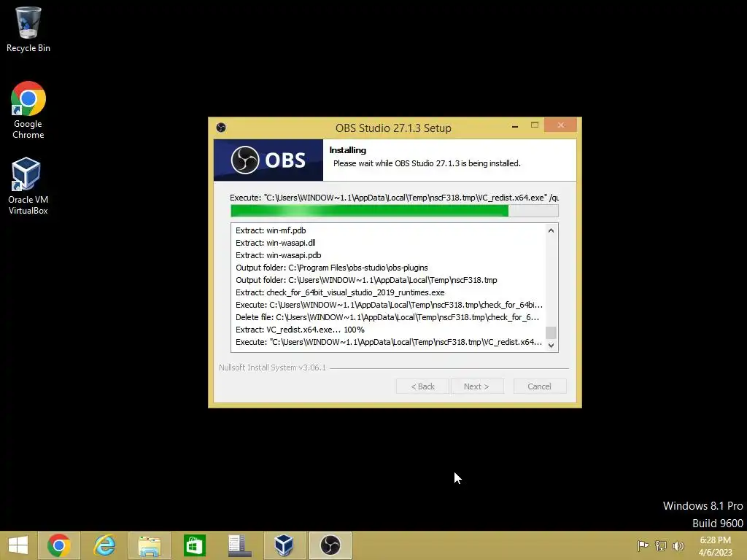This screenshot has height=560, width=747.
Task: Select 'Extract: VC_redist.x64.exe... 100%' line
Action: click(x=300, y=330)
